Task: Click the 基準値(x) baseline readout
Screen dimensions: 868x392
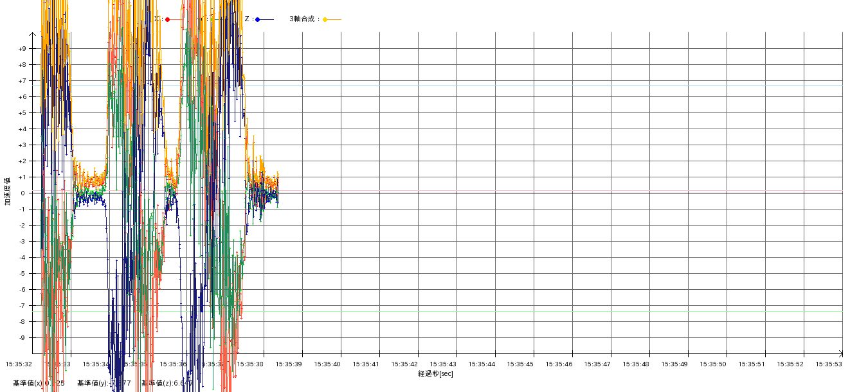Action: pyautogui.click(x=39, y=383)
